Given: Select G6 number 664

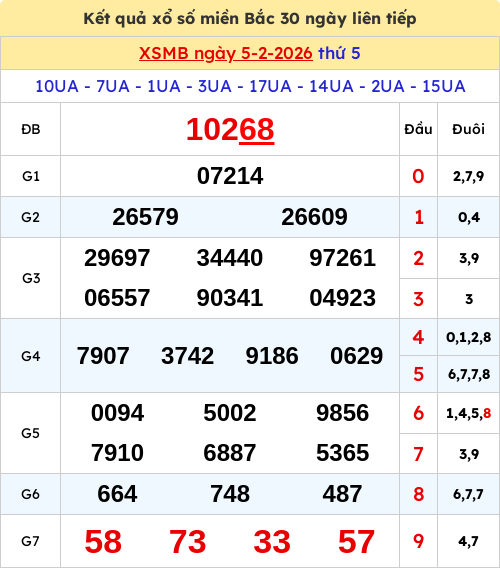Looking at the screenshot, I should 117,494.
